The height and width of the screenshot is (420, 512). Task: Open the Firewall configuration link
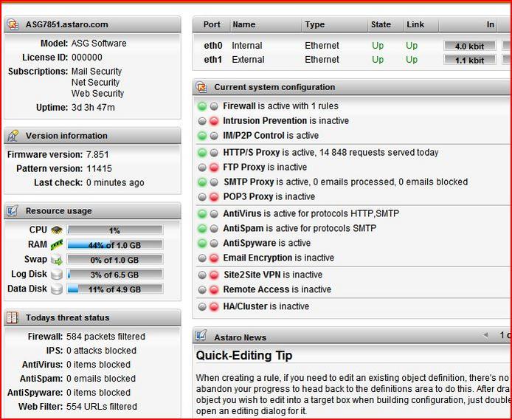[239, 106]
